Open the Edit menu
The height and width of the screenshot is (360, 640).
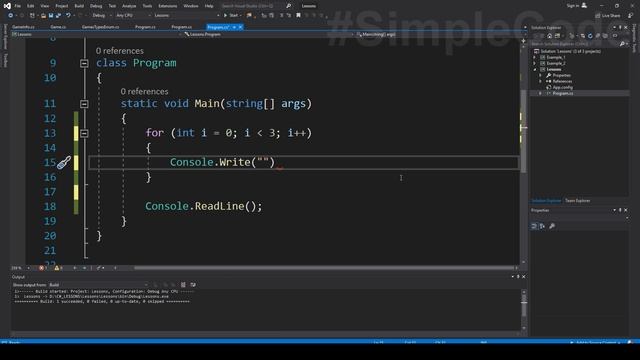[x=31, y=6]
